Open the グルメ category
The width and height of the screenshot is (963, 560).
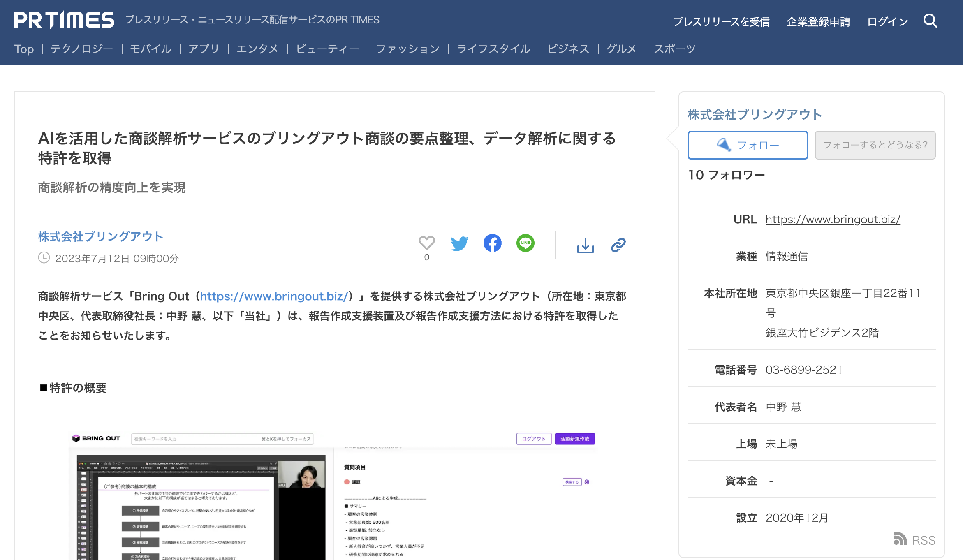coord(621,49)
